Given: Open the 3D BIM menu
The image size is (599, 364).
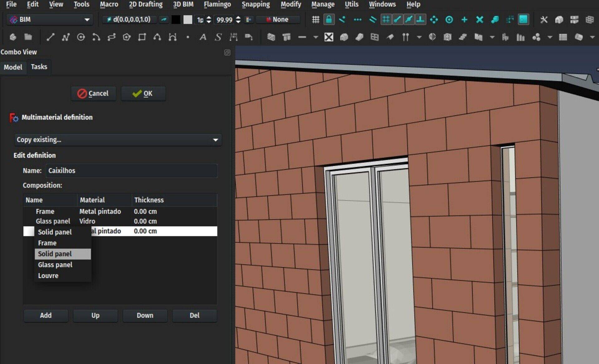Looking at the screenshot, I should 183,4.
